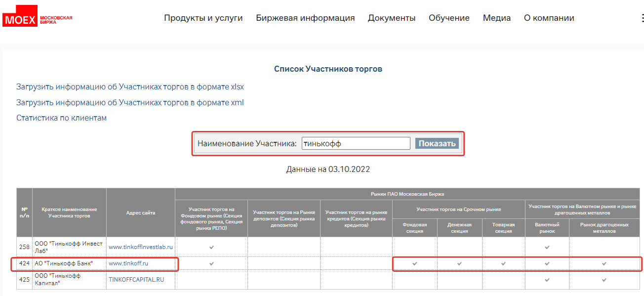The image size is (644, 296).
Task: Click Валютный рынок checkmark for Тинькофф Инвест Лаб
Action: [547, 247]
